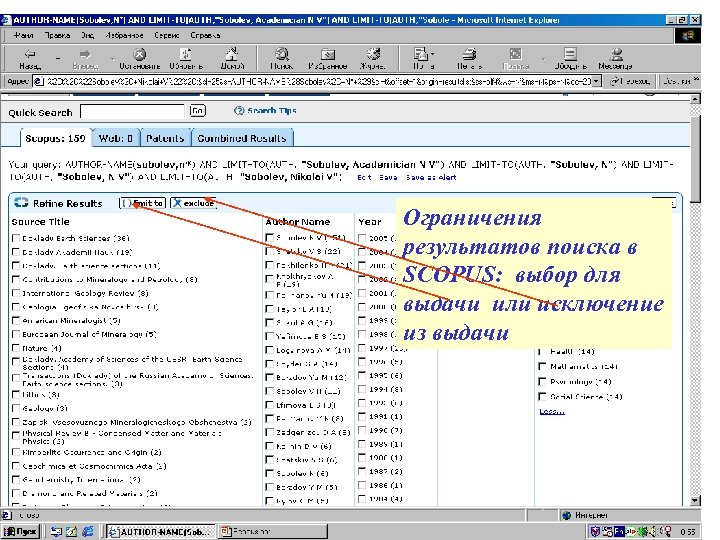Viewport: 720px width, 540px height.
Task: Open the Forward button history dropdown arrow
Action: click(x=112, y=58)
